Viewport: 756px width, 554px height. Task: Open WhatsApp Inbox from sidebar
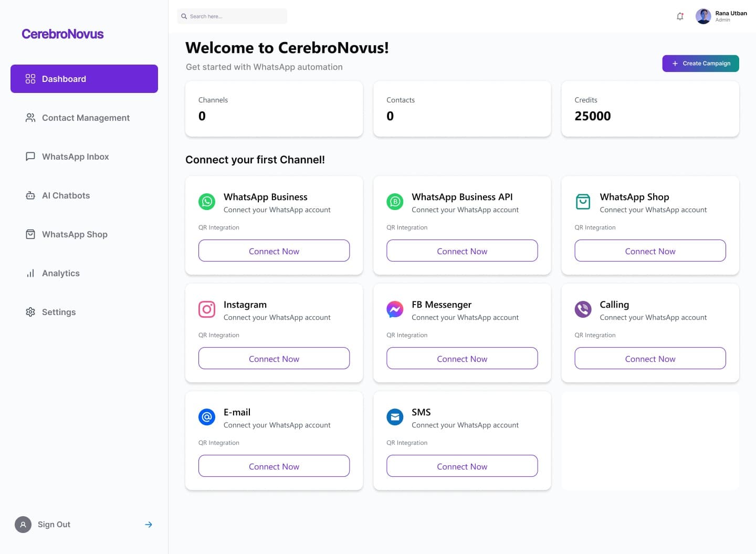point(75,156)
